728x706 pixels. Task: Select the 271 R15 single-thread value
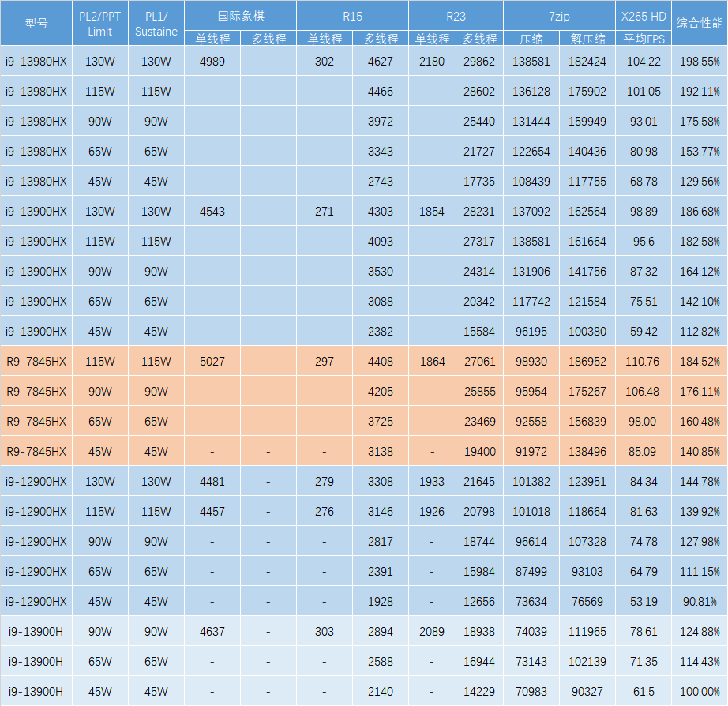point(324,212)
